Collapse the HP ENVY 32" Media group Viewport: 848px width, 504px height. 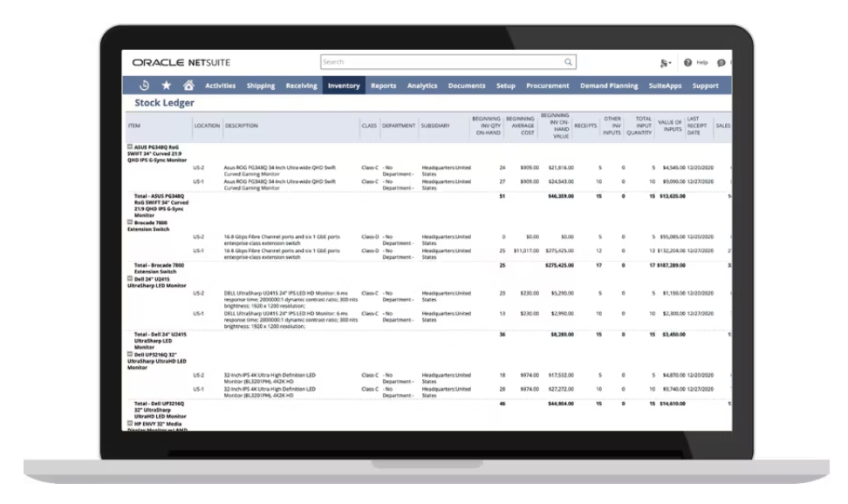coord(130,424)
